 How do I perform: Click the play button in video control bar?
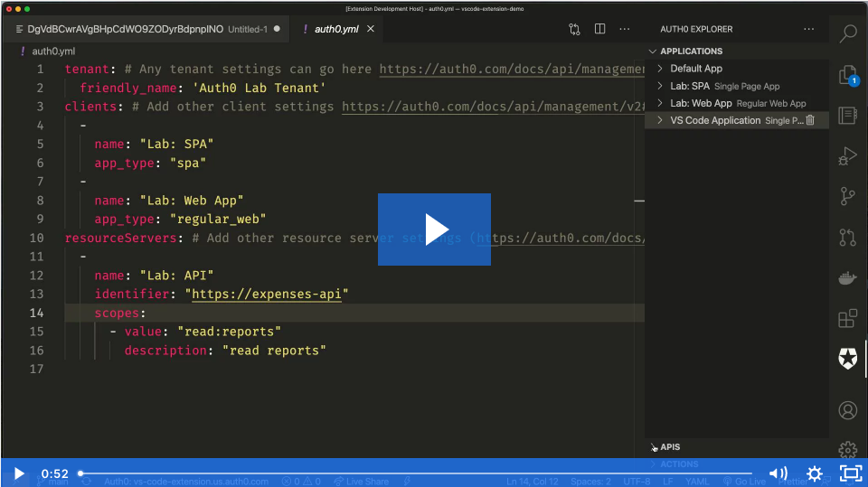[18, 473]
